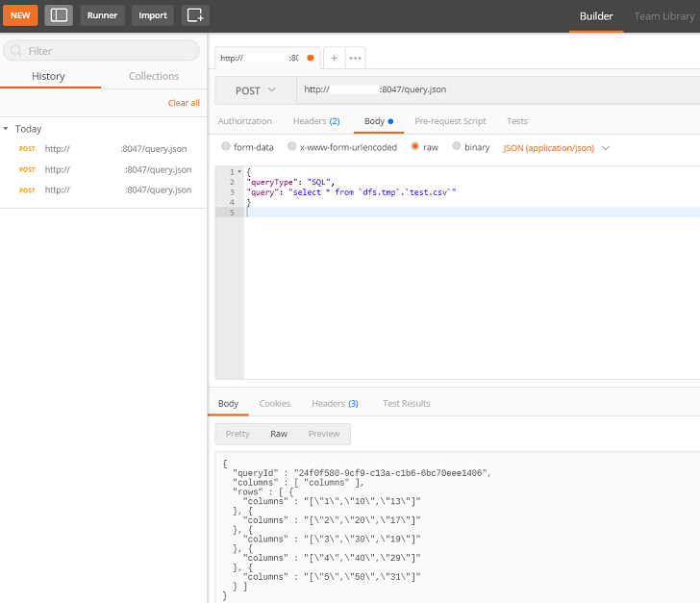Image resolution: width=700 pixels, height=603 pixels.
Task: Choose the binary body option
Action: [457, 147]
